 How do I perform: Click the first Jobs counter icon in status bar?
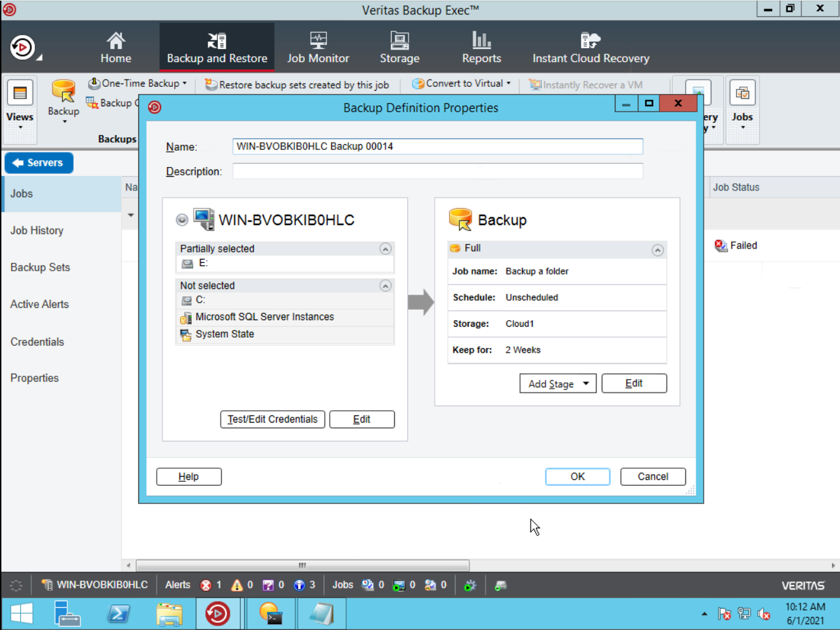(x=367, y=585)
